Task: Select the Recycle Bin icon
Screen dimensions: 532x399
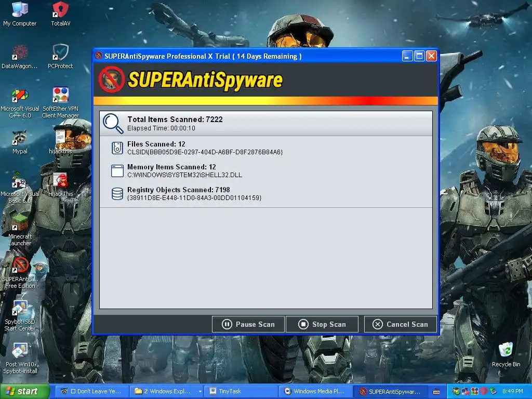Action: point(506,355)
